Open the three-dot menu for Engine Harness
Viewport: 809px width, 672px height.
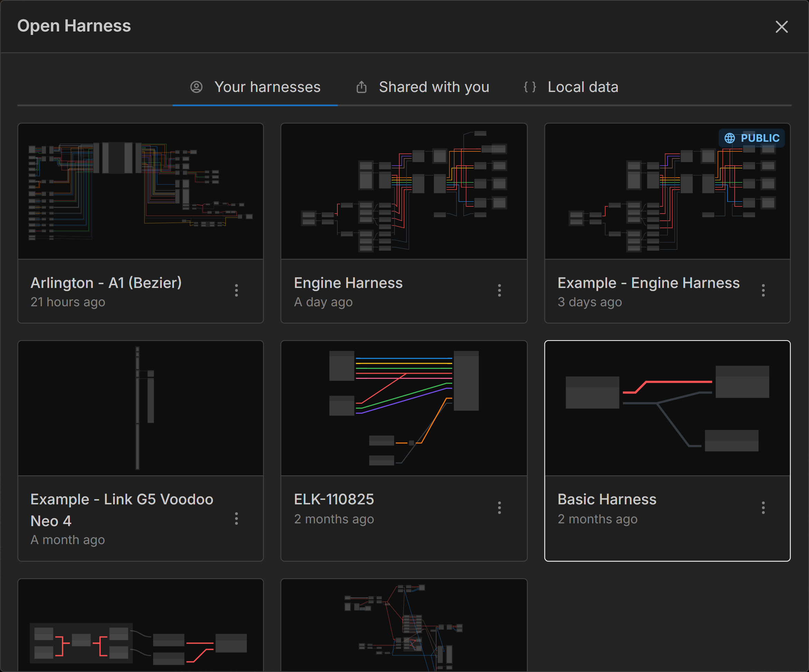point(499,290)
